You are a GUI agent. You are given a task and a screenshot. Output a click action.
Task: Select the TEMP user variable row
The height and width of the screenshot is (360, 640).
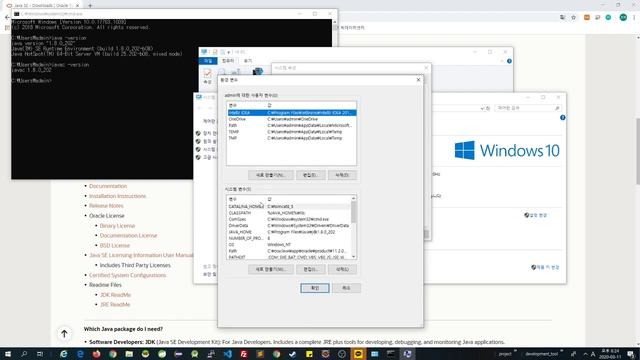coord(292,132)
